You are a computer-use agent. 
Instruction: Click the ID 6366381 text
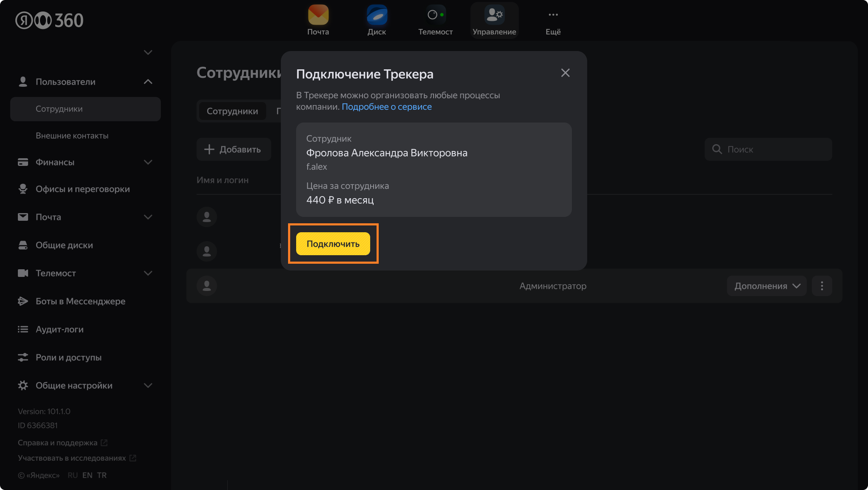point(38,425)
